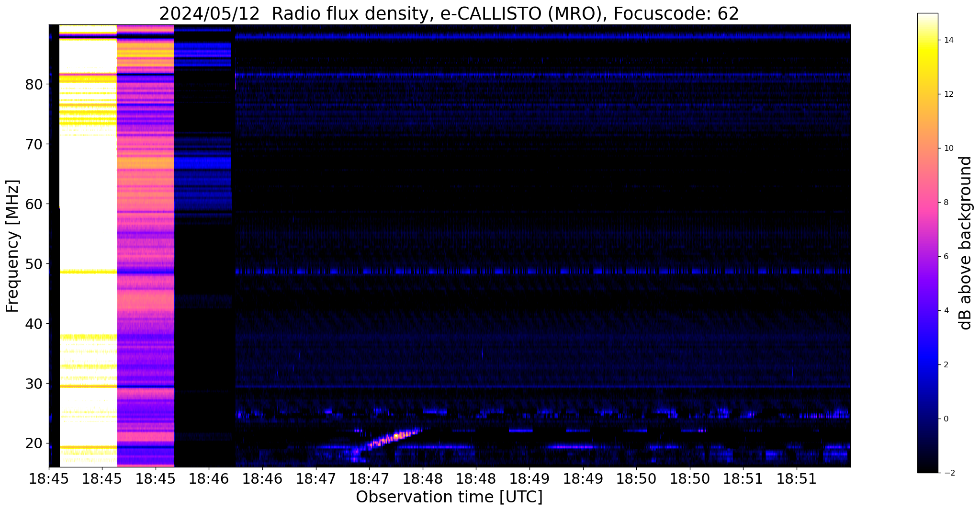The width and height of the screenshot is (980, 511).
Task: Click the 14 dB colorbar tick label
Action: tap(948, 40)
